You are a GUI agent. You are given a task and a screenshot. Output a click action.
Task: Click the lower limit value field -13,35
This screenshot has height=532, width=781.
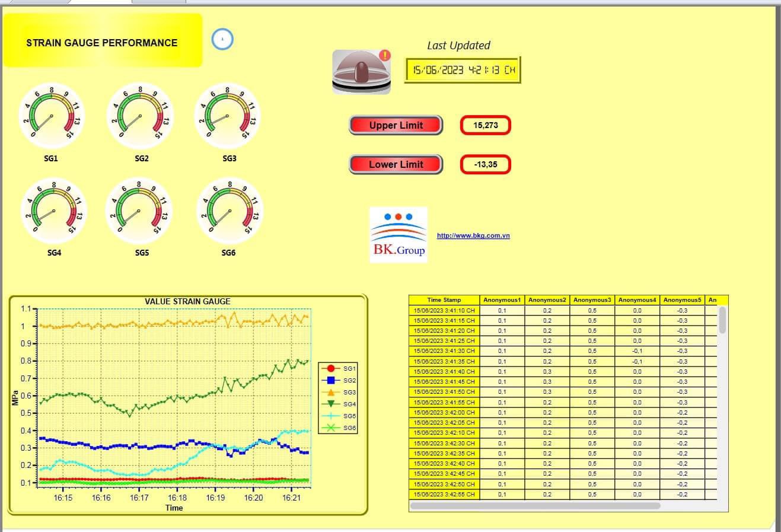click(486, 164)
